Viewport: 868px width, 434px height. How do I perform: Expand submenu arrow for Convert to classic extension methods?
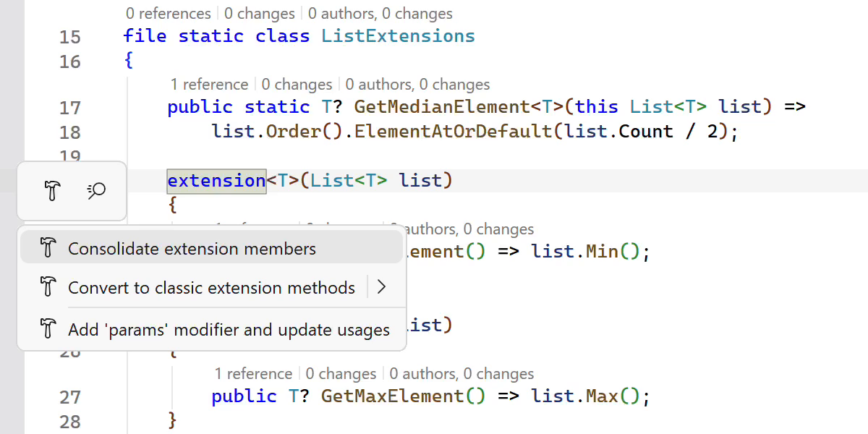[x=382, y=287]
